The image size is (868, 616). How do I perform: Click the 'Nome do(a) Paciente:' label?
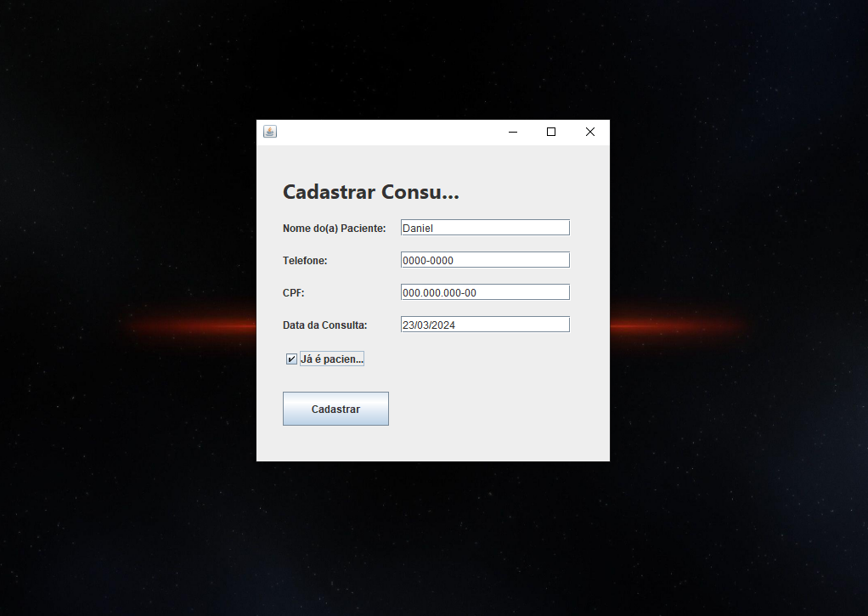pyautogui.click(x=334, y=229)
